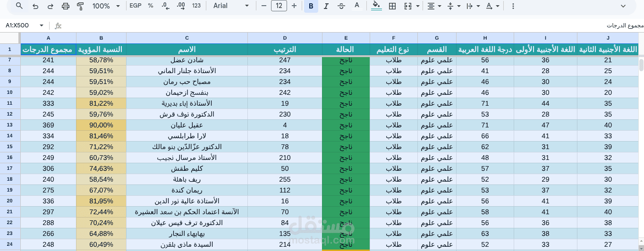Format as EGP currency

136,6
